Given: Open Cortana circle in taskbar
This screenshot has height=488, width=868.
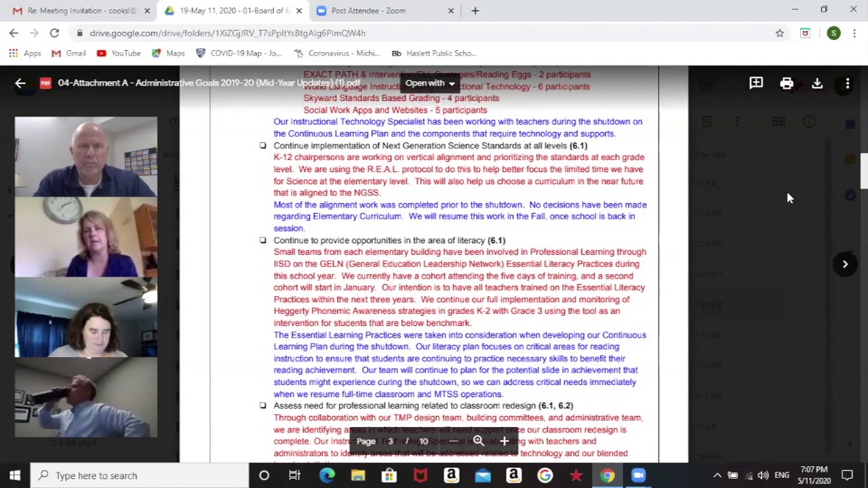Looking at the screenshot, I should pos(264,475).
